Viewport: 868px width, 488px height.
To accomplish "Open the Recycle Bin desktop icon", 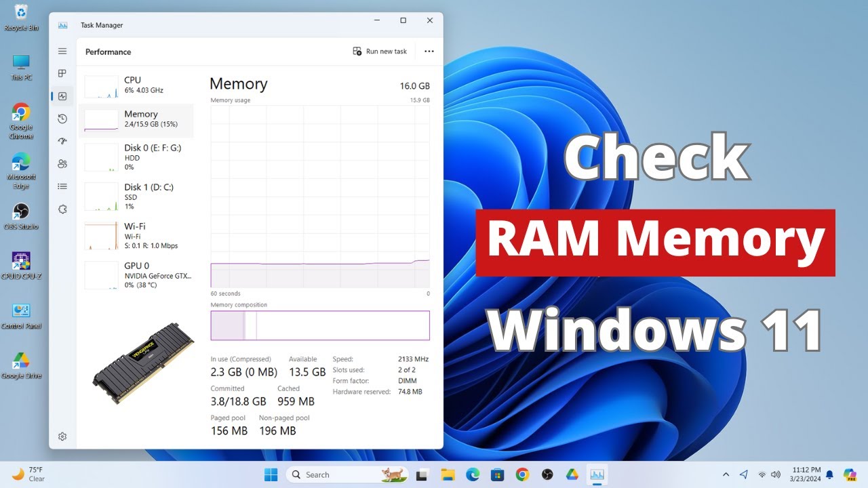I will (x=21, y=18).
